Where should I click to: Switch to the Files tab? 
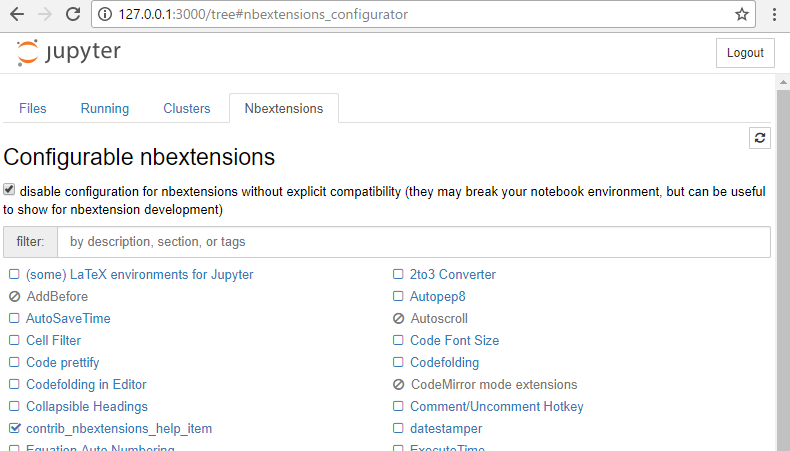tap(33, 108)
